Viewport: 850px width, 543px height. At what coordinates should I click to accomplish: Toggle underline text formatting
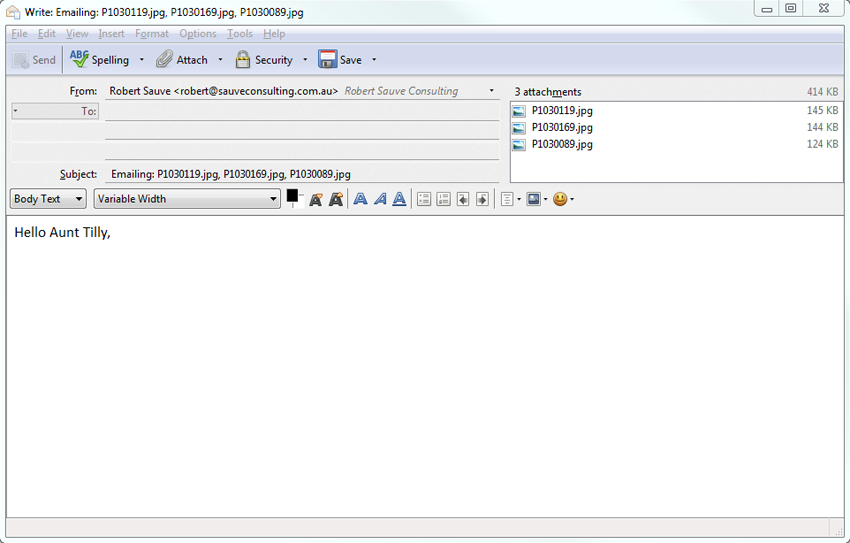(x=399, y=199)
